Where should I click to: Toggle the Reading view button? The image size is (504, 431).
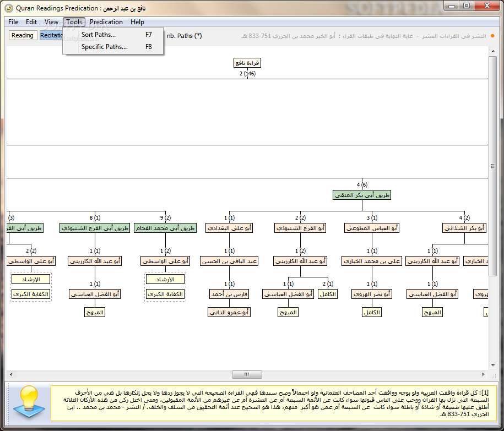pyautogui.click(x=23, y=35)
